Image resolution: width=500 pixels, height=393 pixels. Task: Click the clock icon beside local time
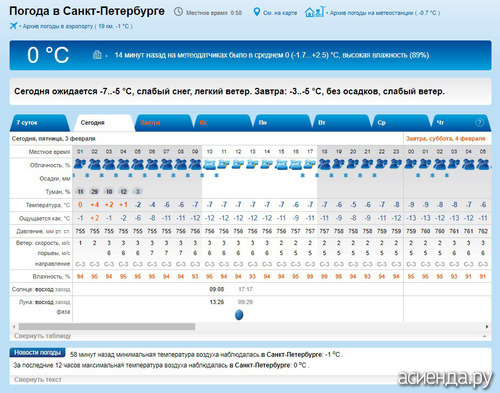[x=178, y=12]
